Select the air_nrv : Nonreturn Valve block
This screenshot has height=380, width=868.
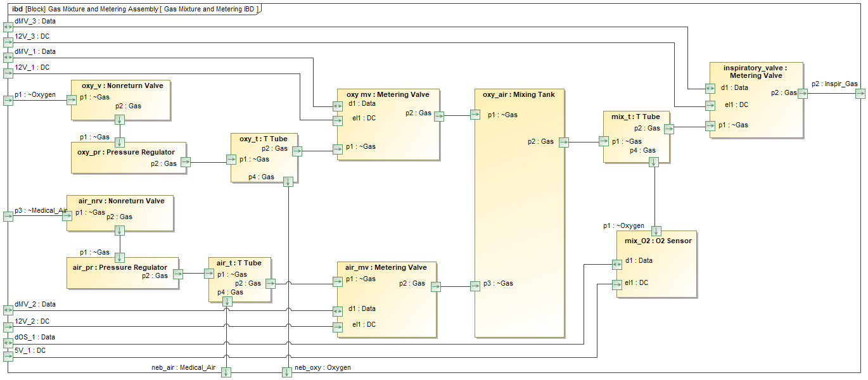tap(120, 212)
